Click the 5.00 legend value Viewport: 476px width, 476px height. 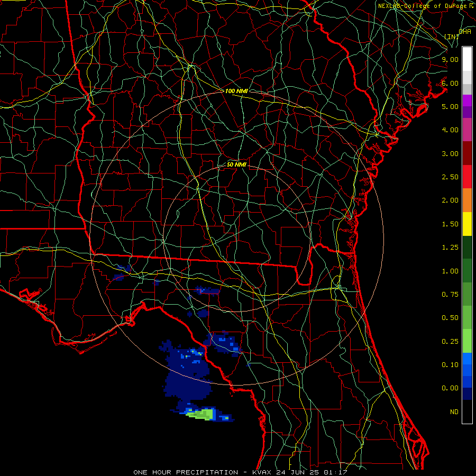450,106
